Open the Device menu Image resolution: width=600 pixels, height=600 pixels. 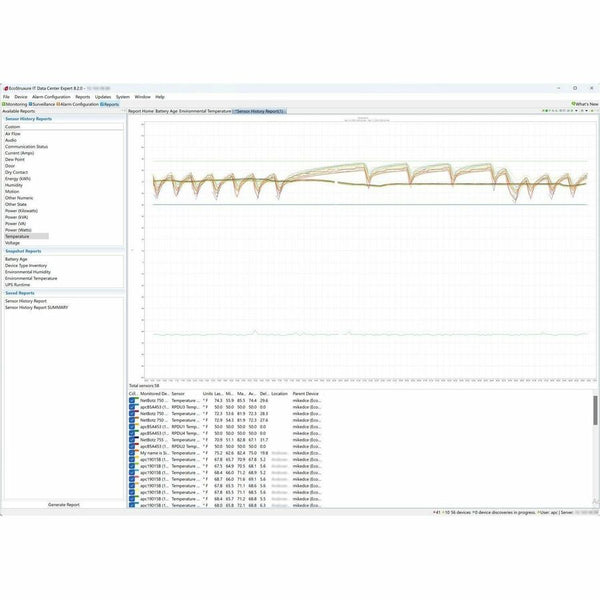(x=21, y=97)
